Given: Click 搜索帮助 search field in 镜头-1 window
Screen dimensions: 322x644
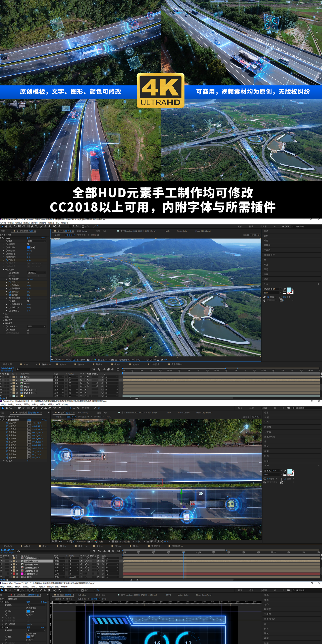Looking at the screenshot, I should pyautogui.click(x=306, y=227).
